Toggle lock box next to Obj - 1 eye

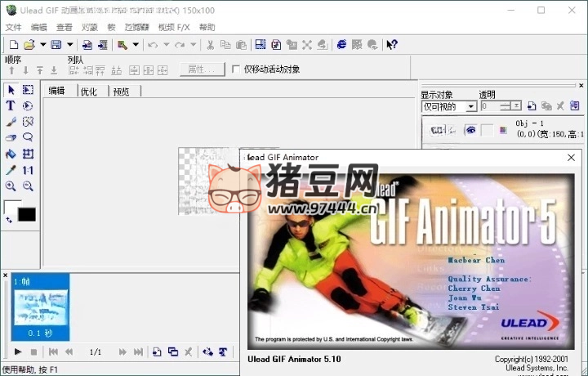tap(487, 130)
